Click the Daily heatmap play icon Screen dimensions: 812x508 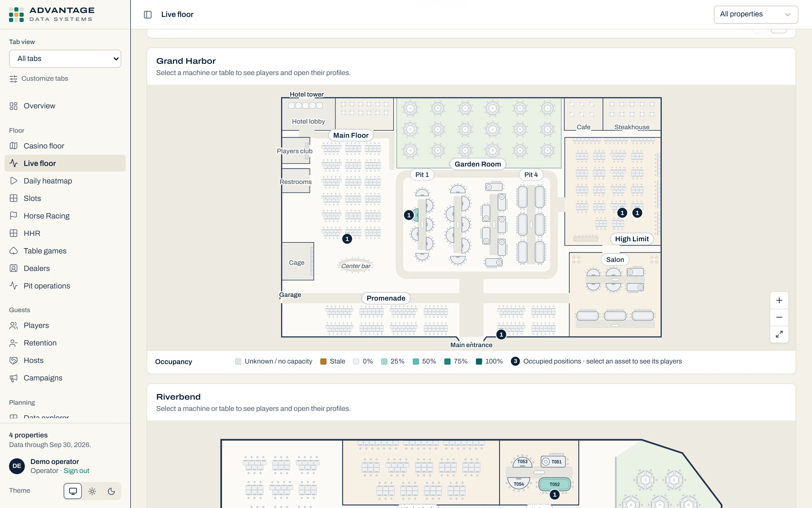click(x=14, y=181)
